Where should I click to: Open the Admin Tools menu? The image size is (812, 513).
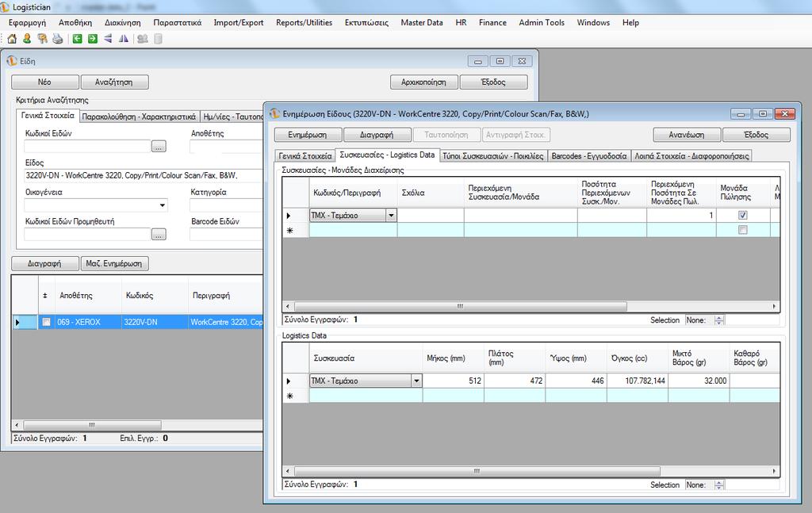[x=542, y=23]
